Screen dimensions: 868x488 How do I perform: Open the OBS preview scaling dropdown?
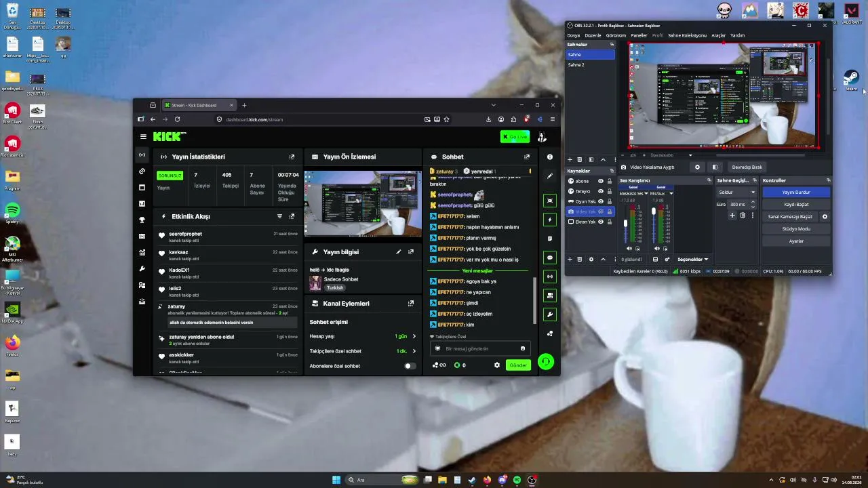(690, 155)
